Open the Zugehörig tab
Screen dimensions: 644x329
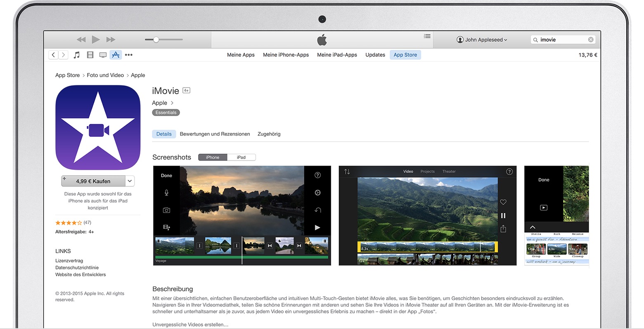[269, 134]
